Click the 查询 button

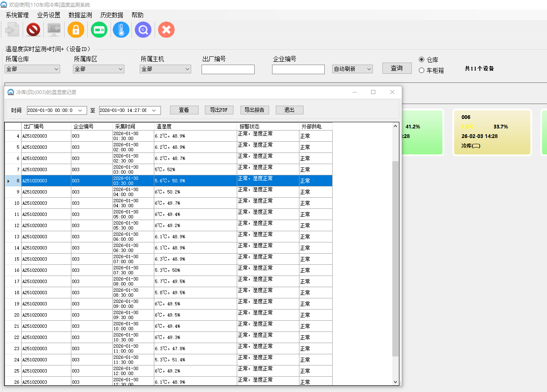point(397,68)
